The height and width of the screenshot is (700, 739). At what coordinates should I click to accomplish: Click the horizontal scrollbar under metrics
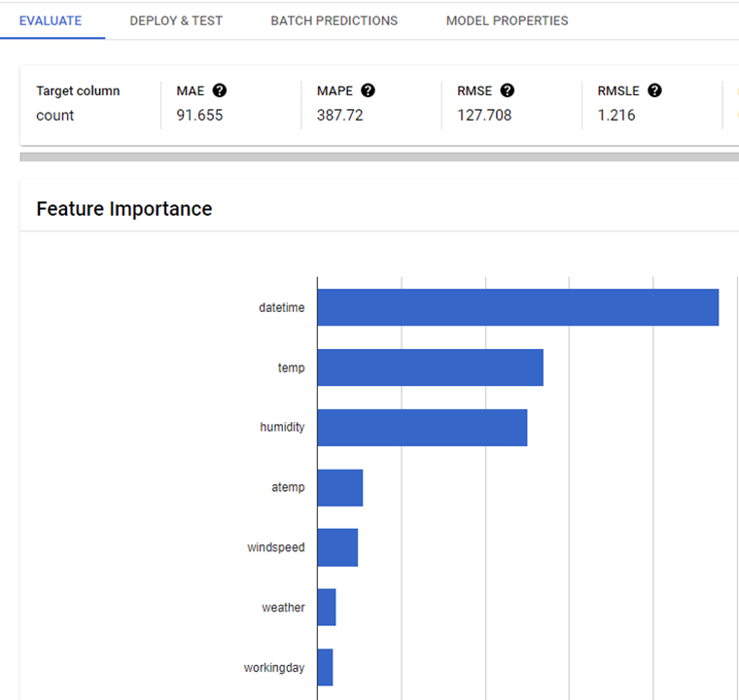(379, 157)
